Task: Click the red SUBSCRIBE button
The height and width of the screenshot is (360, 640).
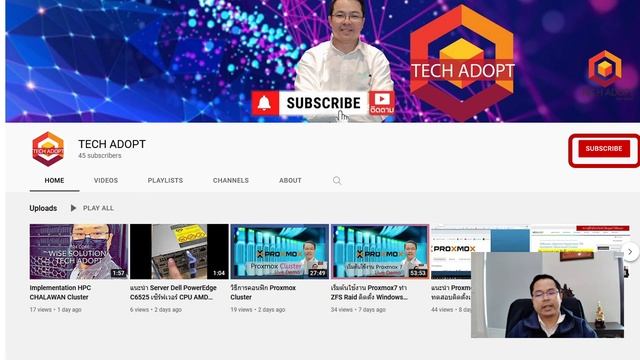Action: [x=604, y=149]
